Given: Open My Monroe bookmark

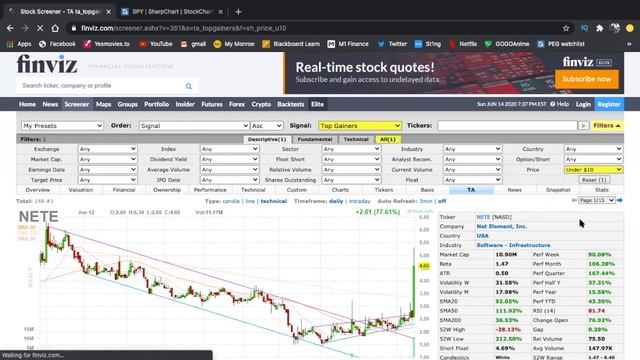Looking at the screenshot, I should (234, 44).
